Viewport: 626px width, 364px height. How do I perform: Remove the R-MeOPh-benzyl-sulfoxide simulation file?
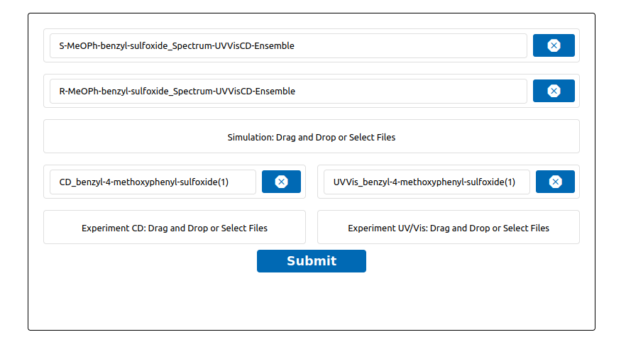point(554,91)
